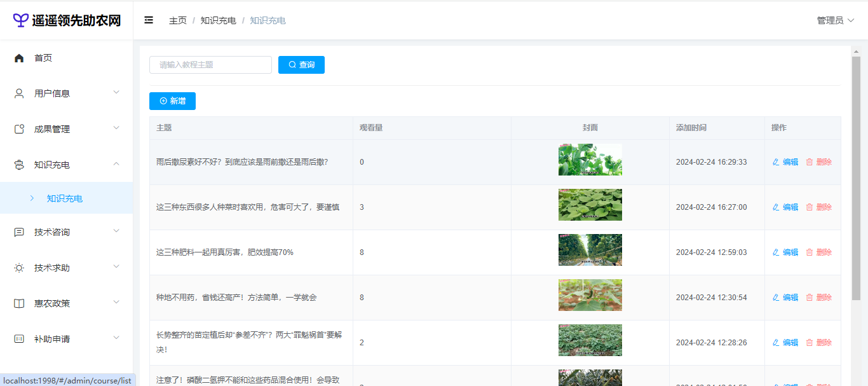Screen dimensions: 868x386
Task: Click the 成果管理 sidebar icon
Action: (19, 129)
